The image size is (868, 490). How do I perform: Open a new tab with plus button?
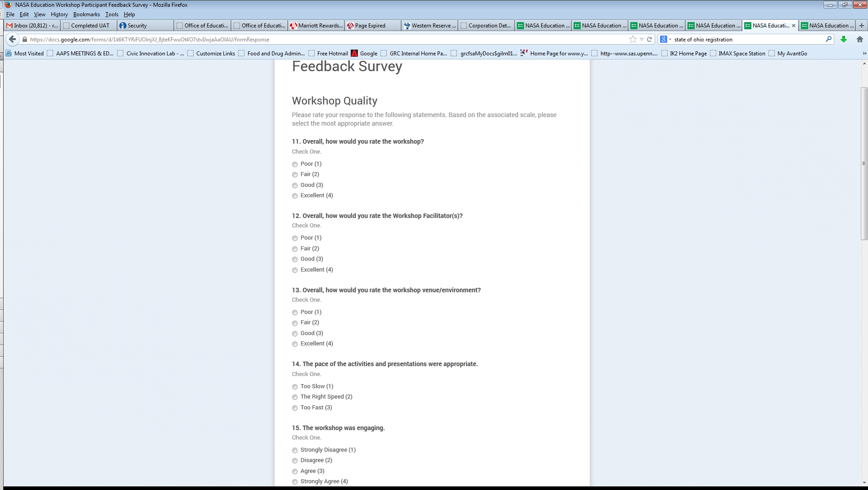pos(862,26)
